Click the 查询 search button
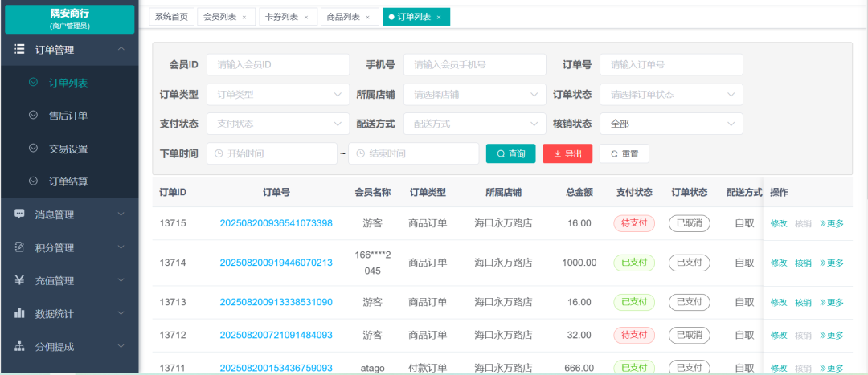The height and width of the screenshot is (375, 868). click(510, 153)
